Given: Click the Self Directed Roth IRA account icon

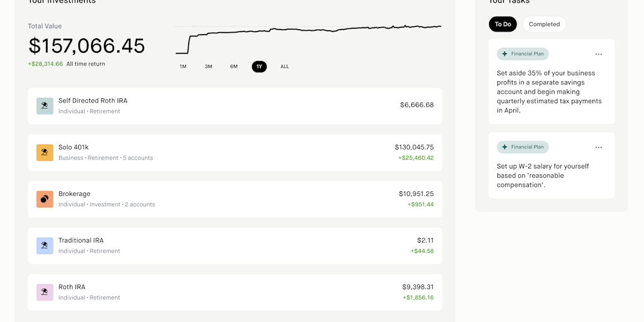Looking at the screenshot, I should pos(45,106).
